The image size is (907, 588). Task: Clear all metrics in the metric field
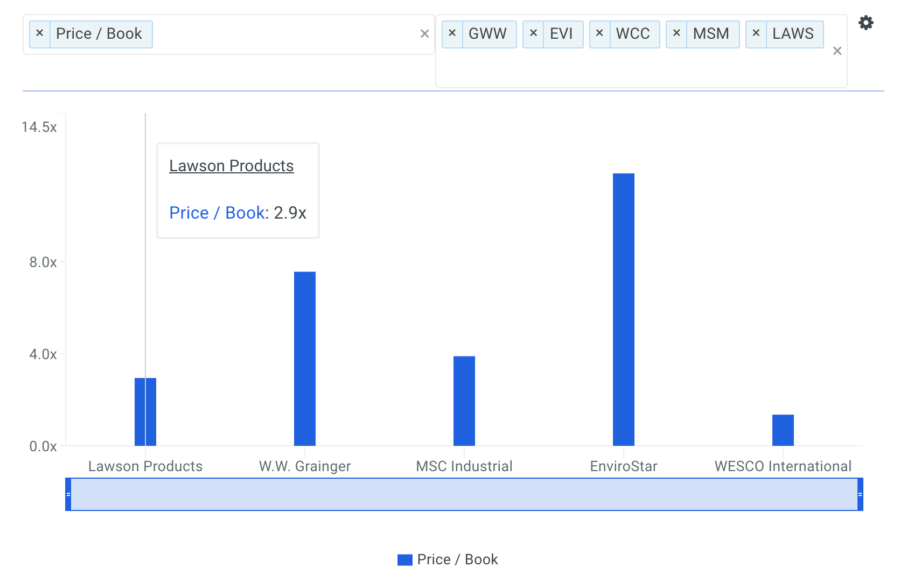tap(424, 34)
